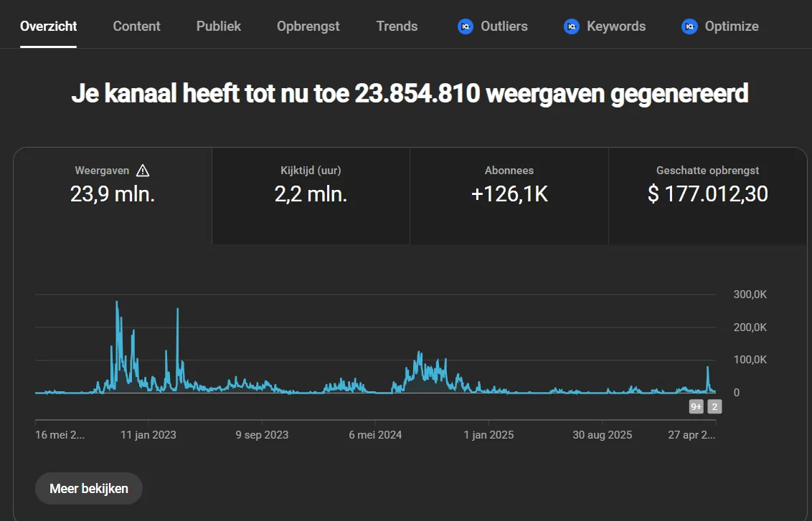Screen dimensions: 812x521
Task: Select the Weergaven metric card
Action: (x=113, y=196)
